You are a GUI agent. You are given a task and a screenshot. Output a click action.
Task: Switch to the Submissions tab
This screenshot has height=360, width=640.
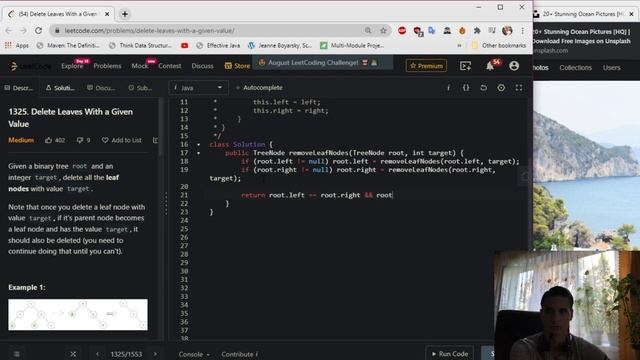140,88
